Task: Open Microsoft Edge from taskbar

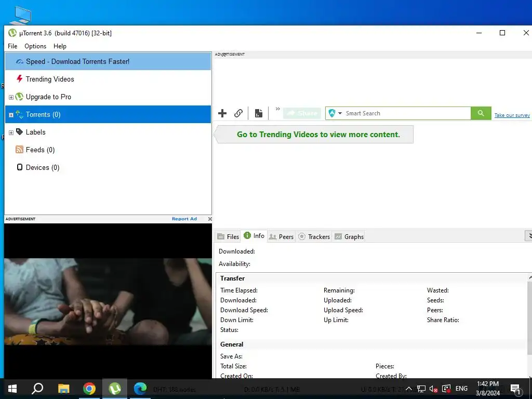Action: [x=140, y=389]
